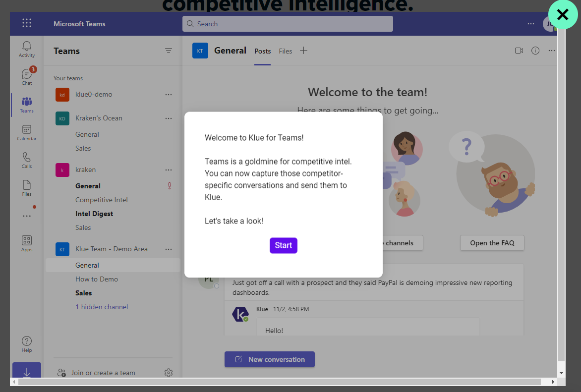The image size is (581, 392).
Task: Open the app launcher grid icon
Action: [27, 23]
